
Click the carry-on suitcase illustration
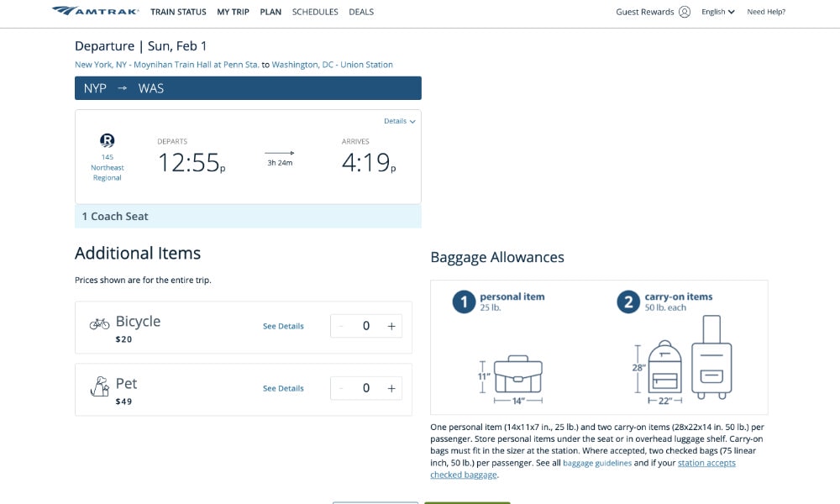[711, 357]
